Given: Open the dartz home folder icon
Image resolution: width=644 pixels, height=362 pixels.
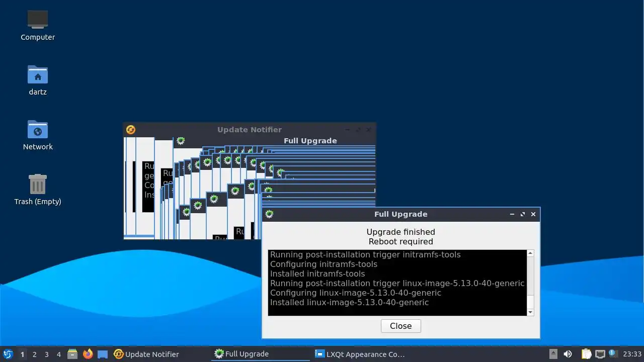Looking at the screenshot, I should point(38,80).
